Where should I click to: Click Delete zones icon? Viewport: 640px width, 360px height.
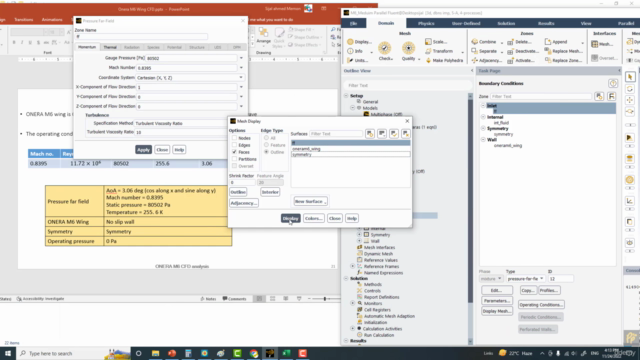[x=510, y=42]
